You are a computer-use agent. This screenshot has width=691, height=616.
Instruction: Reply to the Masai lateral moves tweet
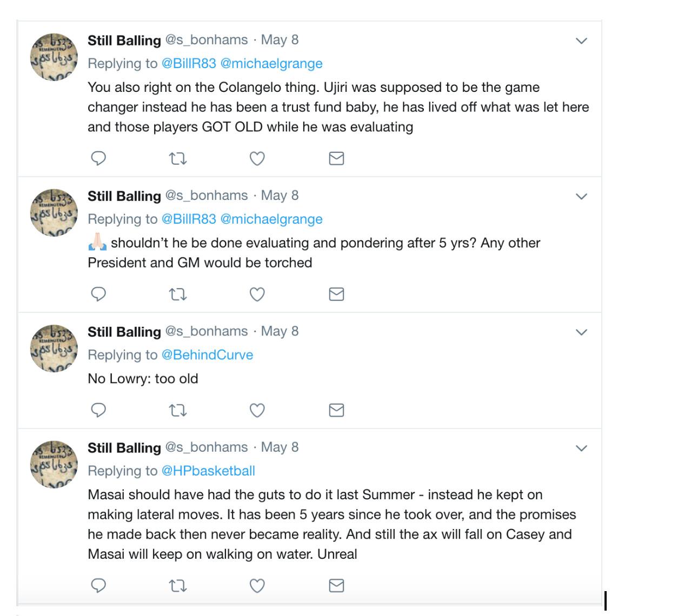pyautogui.click(x=98, y=585)
